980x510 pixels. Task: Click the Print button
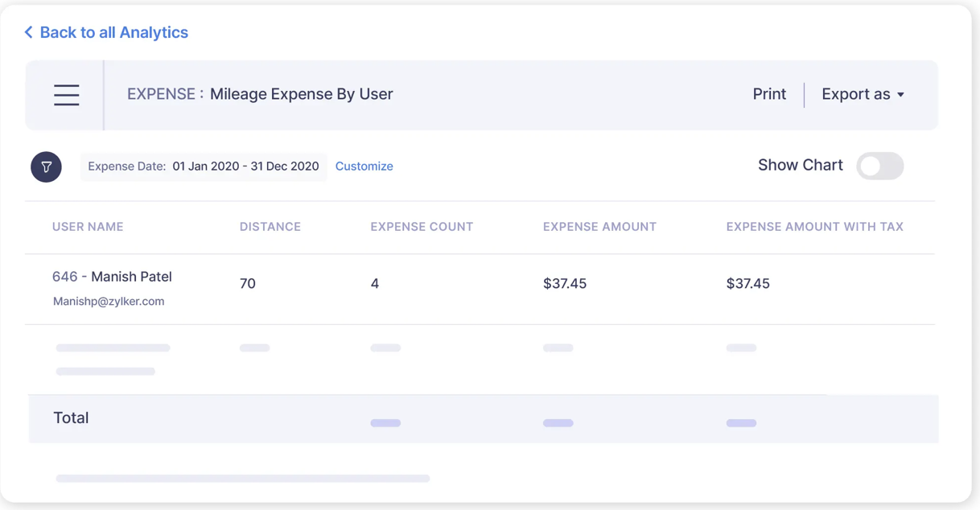[768, 94]
